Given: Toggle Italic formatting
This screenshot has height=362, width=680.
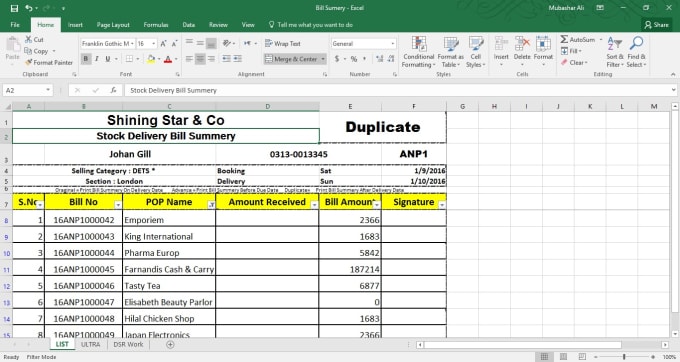Looking at the screenshot, I should click(x=97, y=59).
